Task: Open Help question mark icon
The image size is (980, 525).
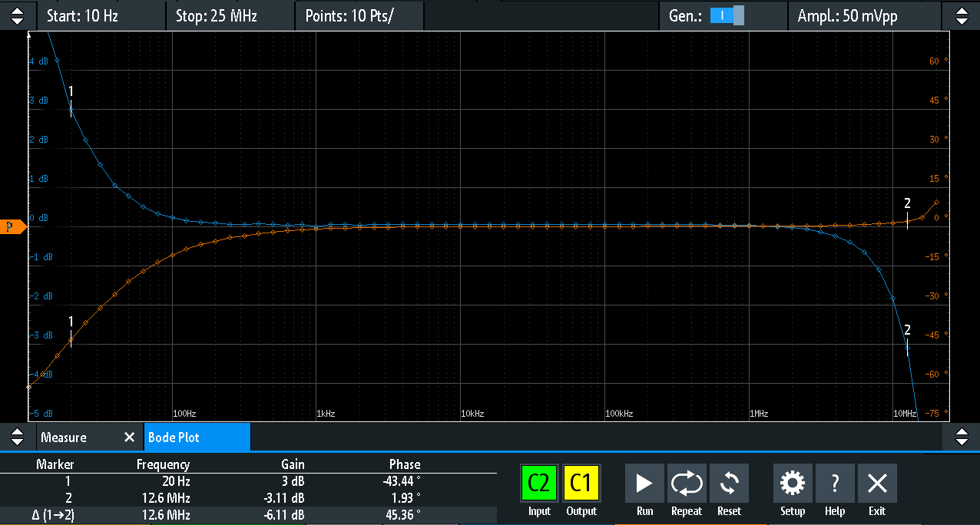Action: coord(835,483)
